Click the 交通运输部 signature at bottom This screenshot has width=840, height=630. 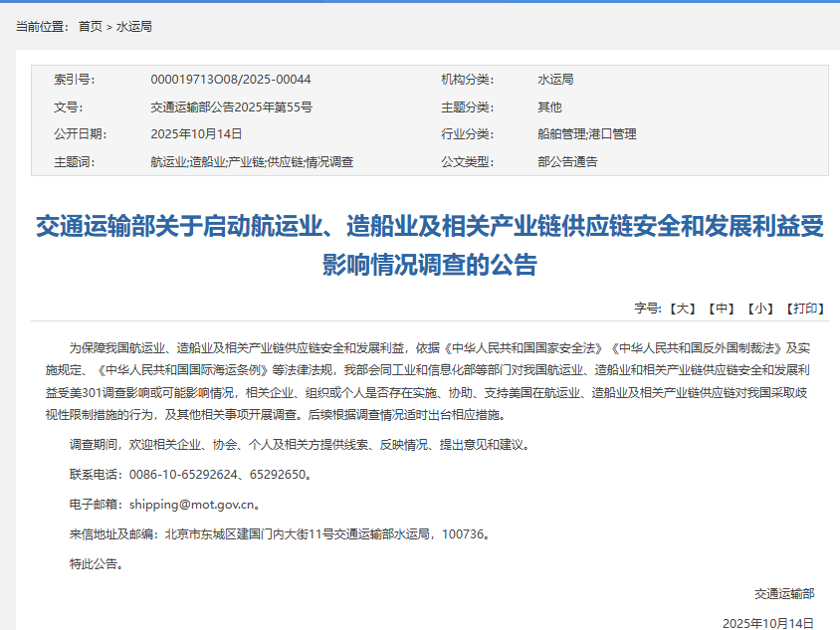tap(783, 593)
